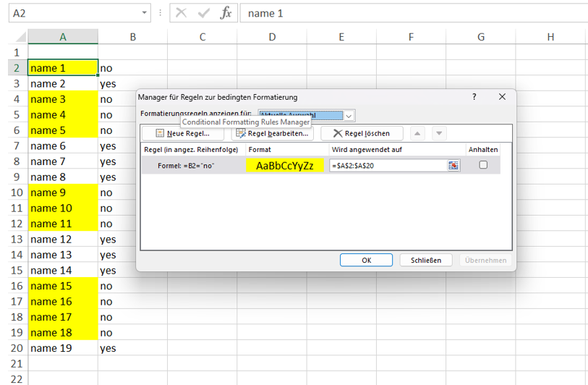Click cell containing name 1

[63, 68]
